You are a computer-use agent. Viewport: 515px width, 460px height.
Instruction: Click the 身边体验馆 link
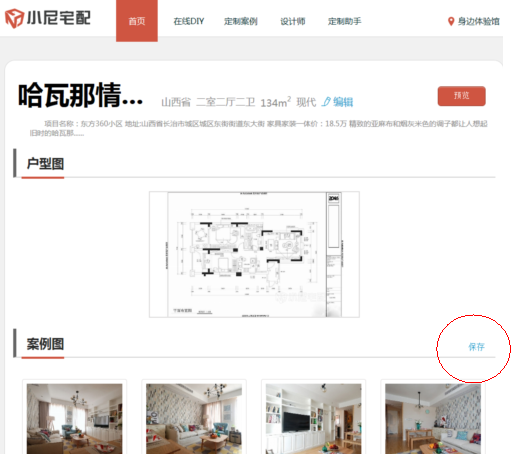click(x=478, y=21)
